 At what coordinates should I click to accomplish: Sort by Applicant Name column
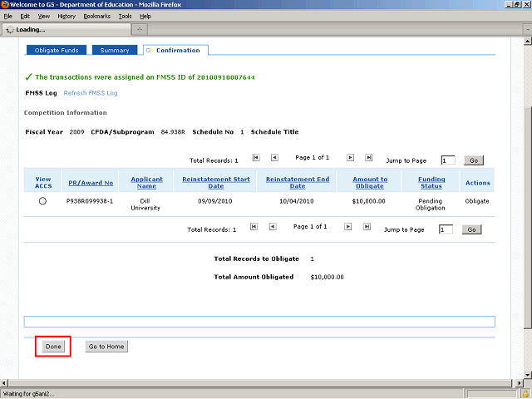click(x=146, y=183)
